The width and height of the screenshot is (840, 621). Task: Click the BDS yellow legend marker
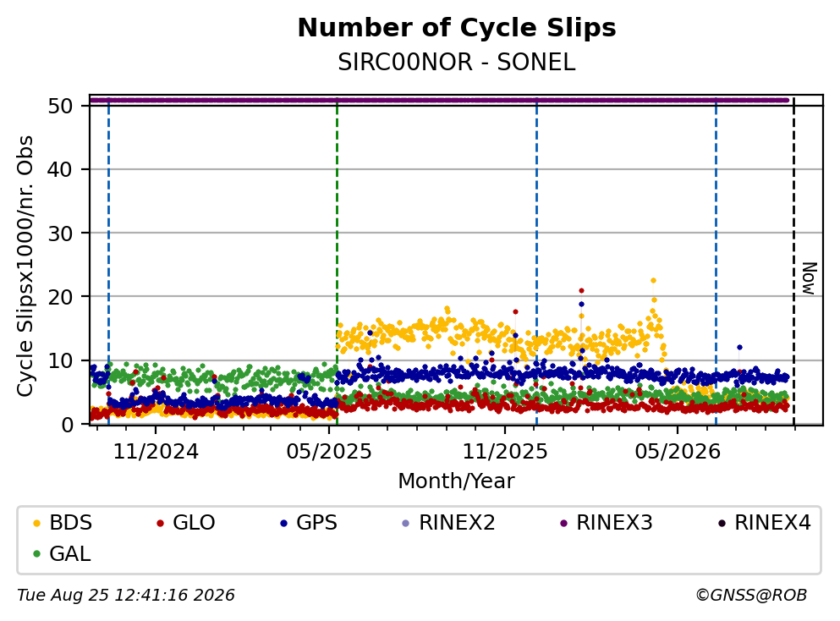click(36, 523)
